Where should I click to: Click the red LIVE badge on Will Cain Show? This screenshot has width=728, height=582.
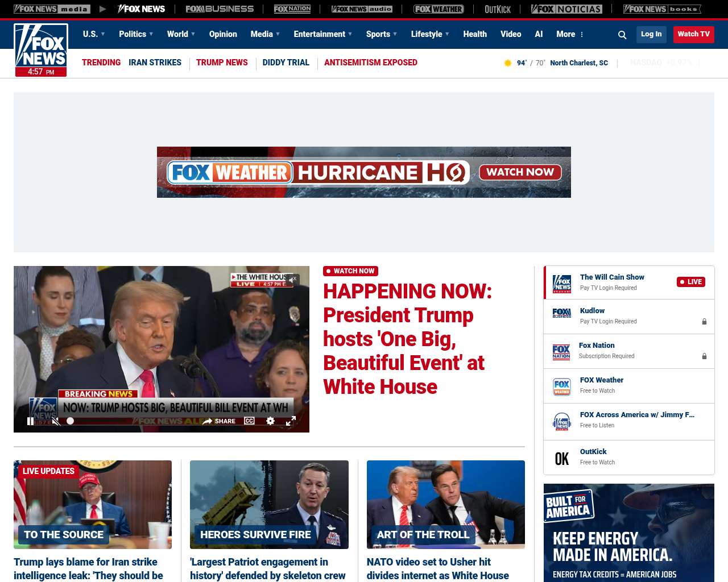(x=691, y=282)
